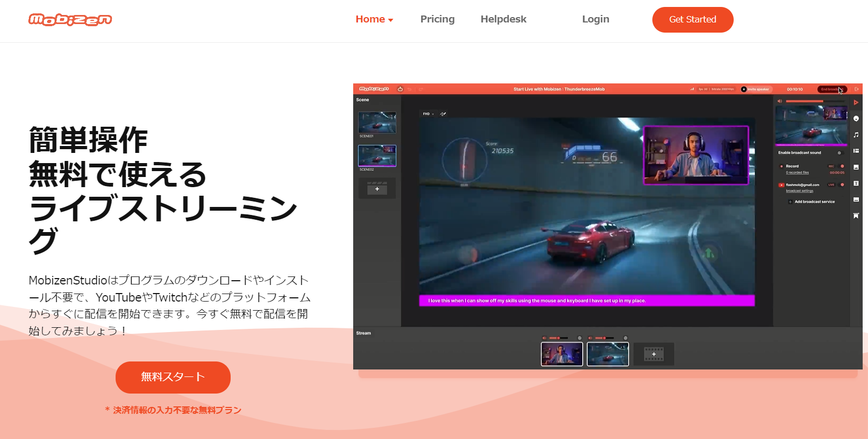868x439 pixels.
Task: Open the caption banner panel in the sidebar
Action: click(856, 199)
